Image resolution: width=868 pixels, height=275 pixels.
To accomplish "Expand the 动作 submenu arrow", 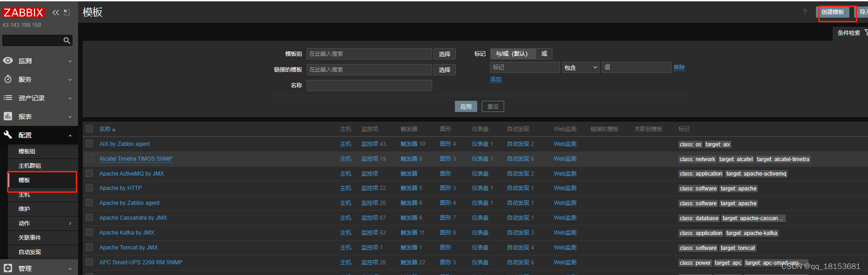I will [70, 223].
